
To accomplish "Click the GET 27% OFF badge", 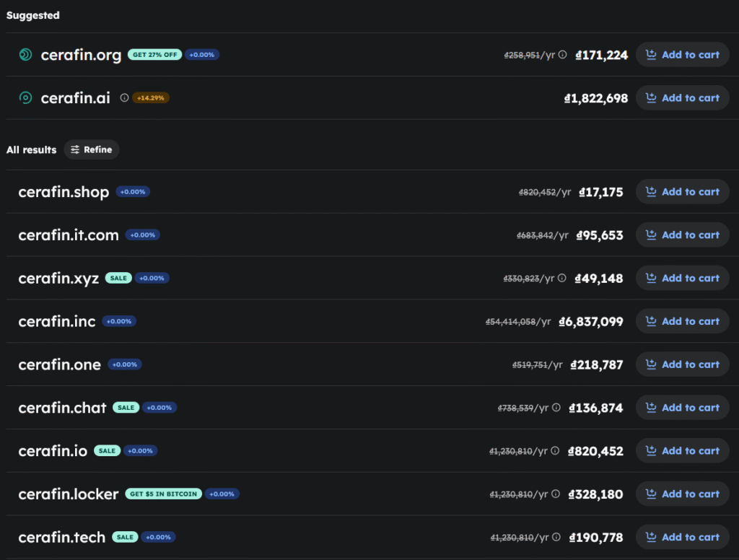I will click(x=154, y=55).
